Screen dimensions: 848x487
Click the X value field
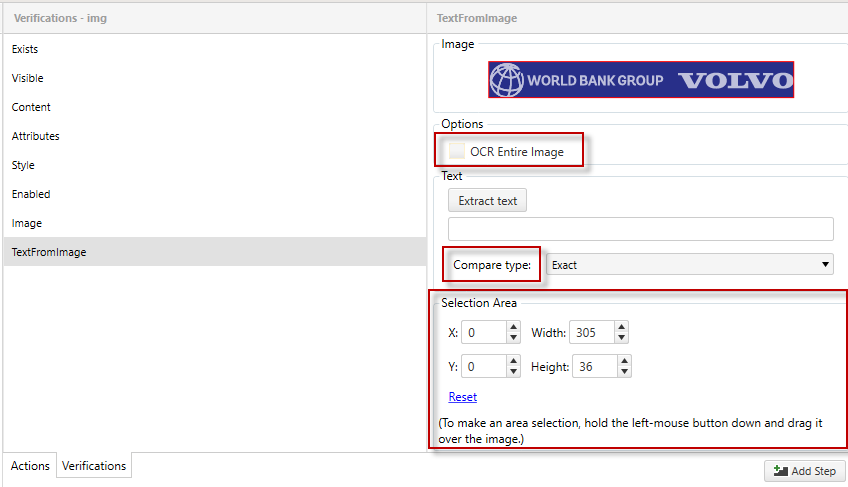tap(484, 332)
